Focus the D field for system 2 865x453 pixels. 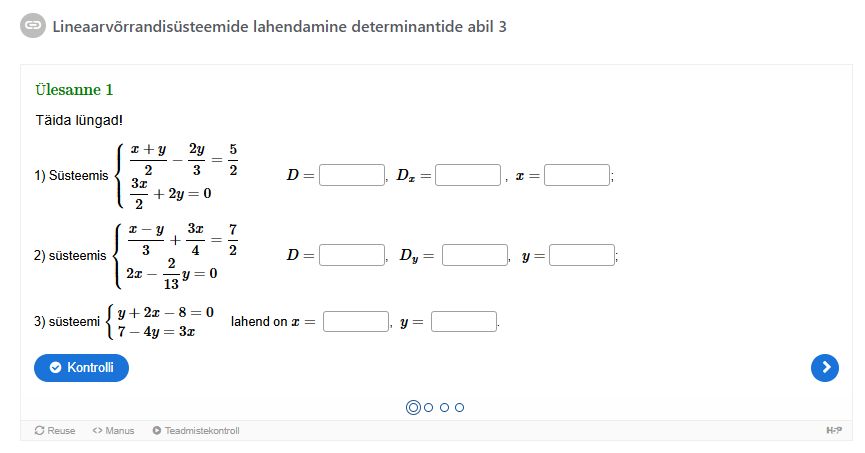(351, 255)
